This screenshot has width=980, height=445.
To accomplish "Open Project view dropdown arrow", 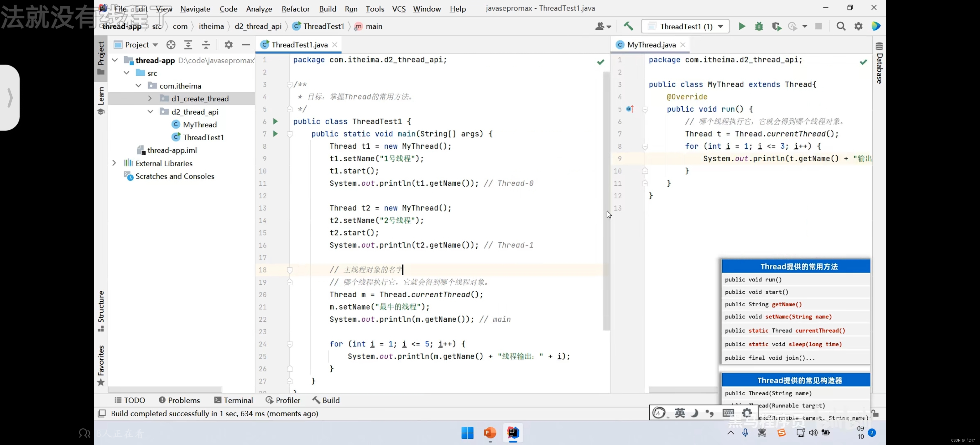I will [x=155, y=45].
